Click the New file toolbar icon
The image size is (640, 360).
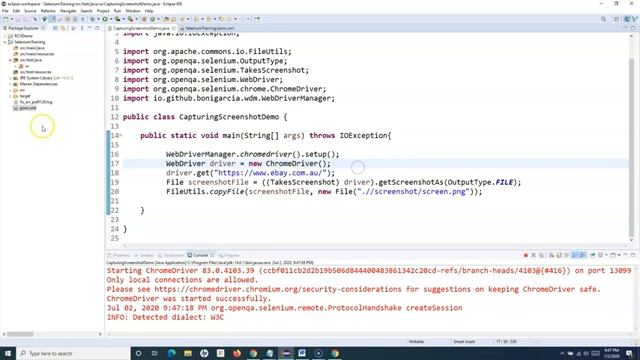tap(5, 19)
